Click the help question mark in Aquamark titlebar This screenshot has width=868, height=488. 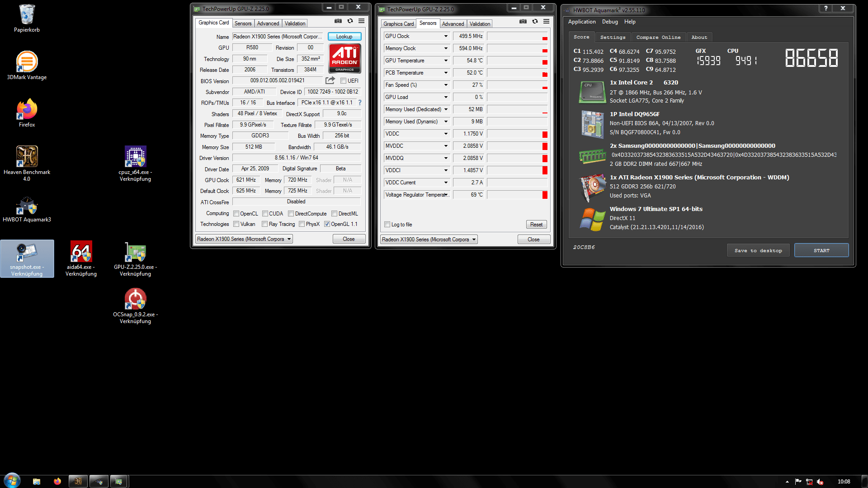click(x=826, y=8)
